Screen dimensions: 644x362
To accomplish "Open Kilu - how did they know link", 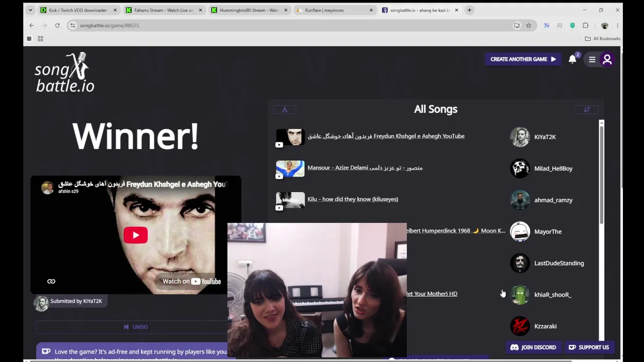I will coord(353,200).
